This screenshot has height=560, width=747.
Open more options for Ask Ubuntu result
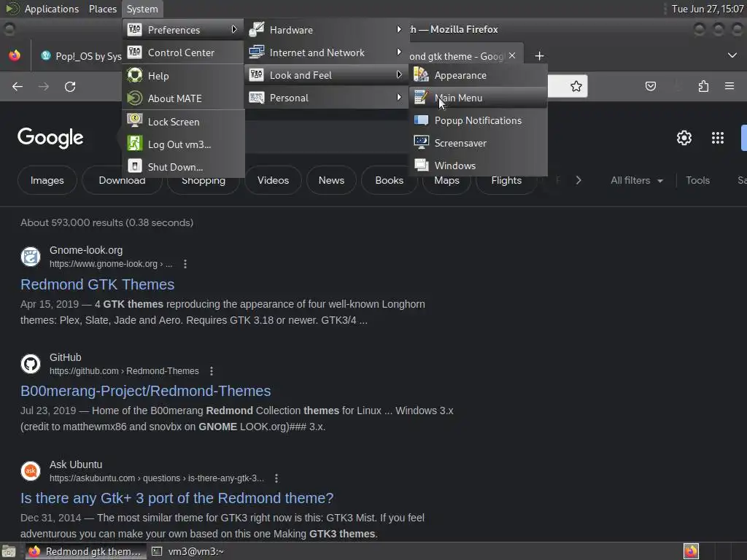pyautogui.click(x=276, y=478)
